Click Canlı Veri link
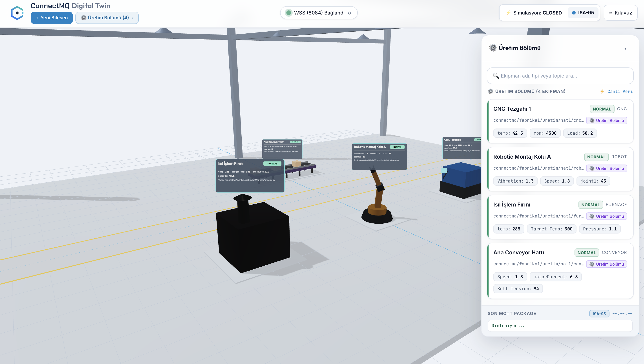644x364 pixels. (x=620, y=92)
